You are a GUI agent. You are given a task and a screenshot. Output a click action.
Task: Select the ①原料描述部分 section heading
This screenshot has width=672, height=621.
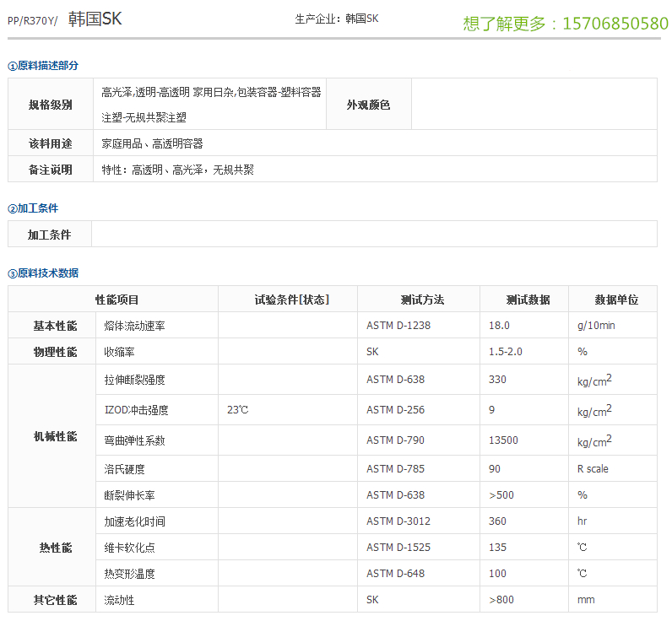coord(43,66)
